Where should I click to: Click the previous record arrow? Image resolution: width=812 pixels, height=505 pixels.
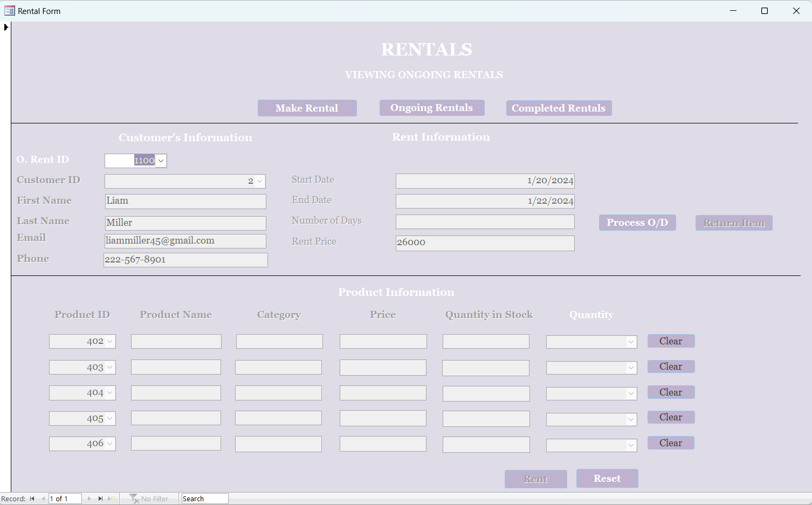pyautogui.click(x=43, y=499)
